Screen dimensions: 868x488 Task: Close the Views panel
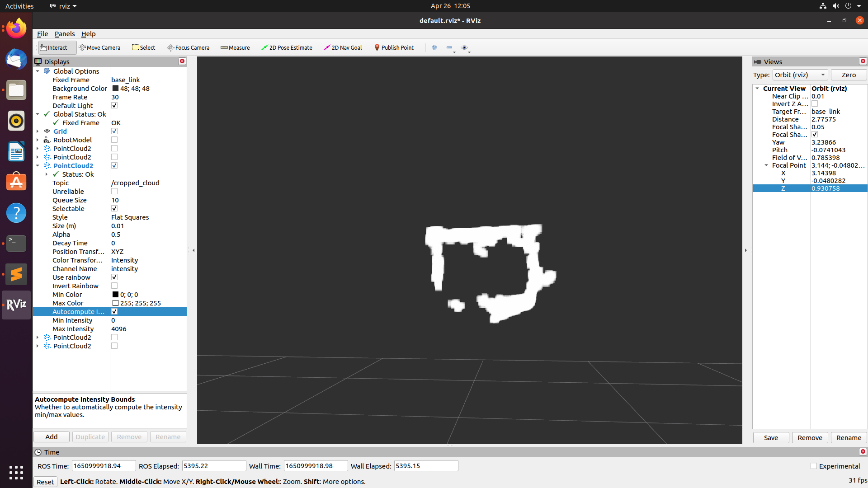click(x=863, y=61)
